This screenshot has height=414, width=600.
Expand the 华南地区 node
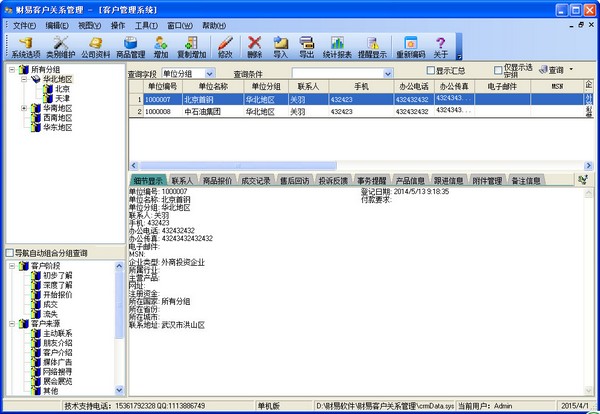(24, 108)
